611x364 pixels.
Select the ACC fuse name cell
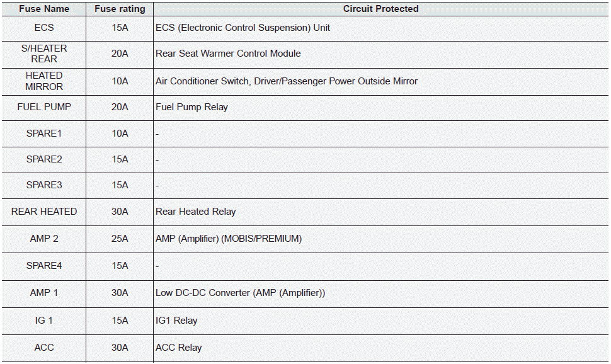click(x=44, y=347)
